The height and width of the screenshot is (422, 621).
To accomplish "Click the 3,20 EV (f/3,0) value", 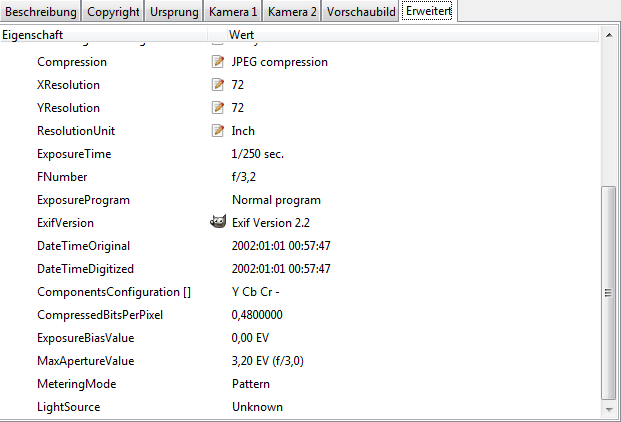I will [267, 361].
